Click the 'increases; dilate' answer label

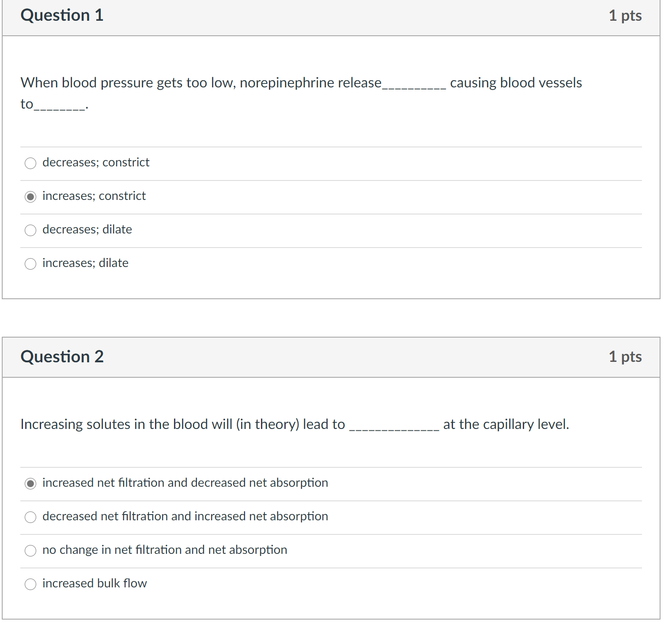tap(85, 263)
